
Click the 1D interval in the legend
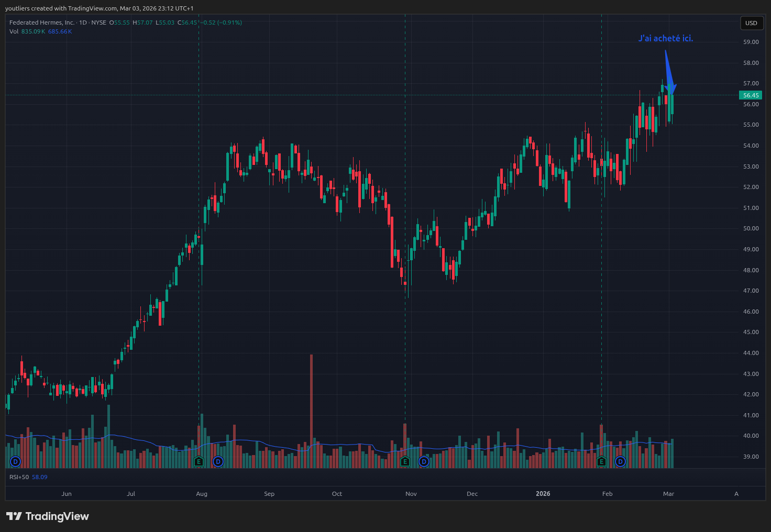point(83,23)
